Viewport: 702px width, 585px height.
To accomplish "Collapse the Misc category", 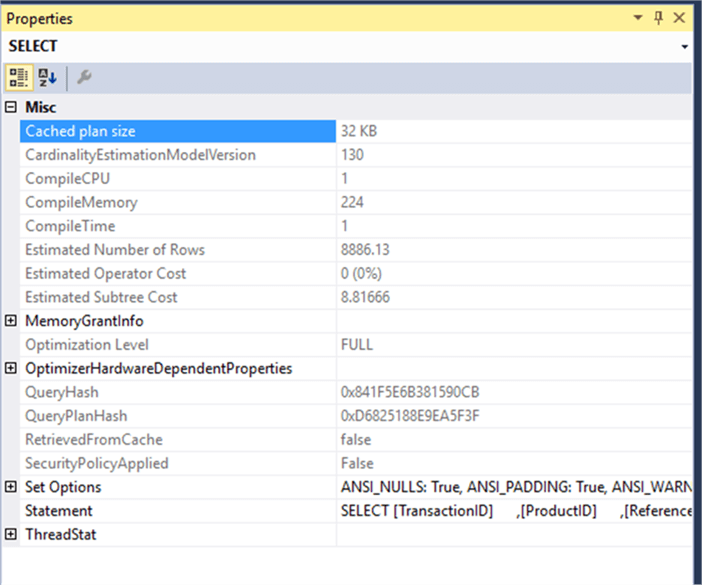I will click(x=11, y=107).
